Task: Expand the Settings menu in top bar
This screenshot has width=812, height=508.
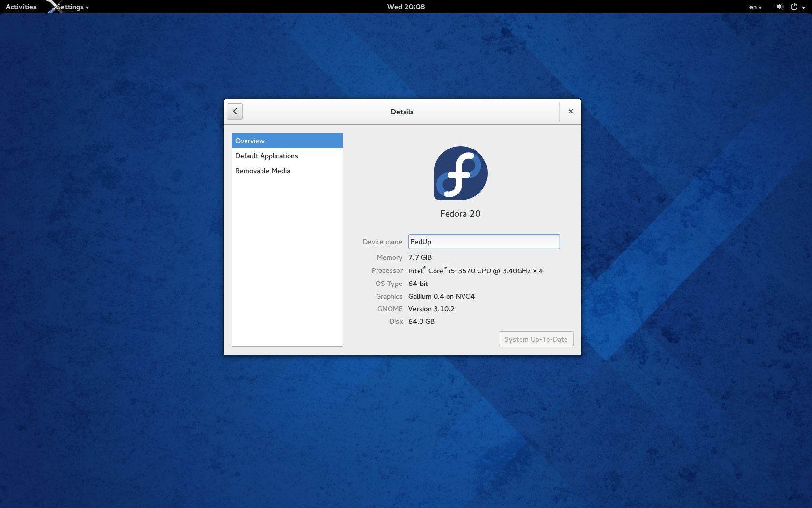Action: click(71, 7)
